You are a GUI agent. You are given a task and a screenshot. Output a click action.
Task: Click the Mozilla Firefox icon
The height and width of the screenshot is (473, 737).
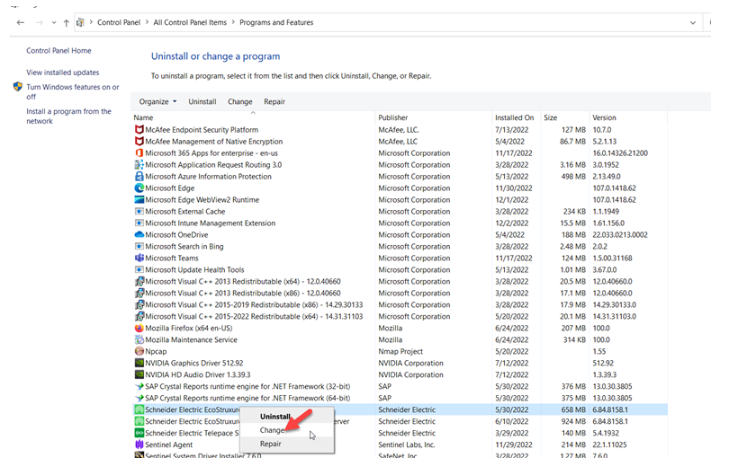139,328
